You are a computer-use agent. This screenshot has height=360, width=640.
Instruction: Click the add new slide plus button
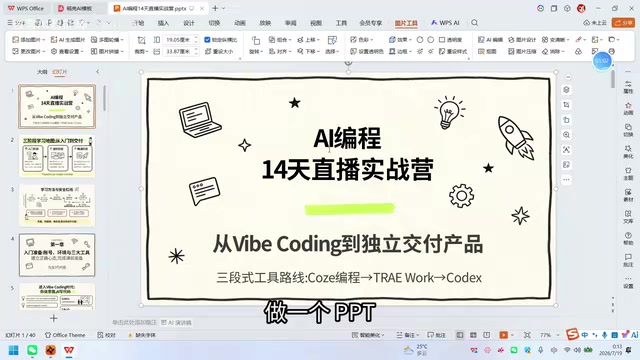pyautogui.click(x=53, y=318)
